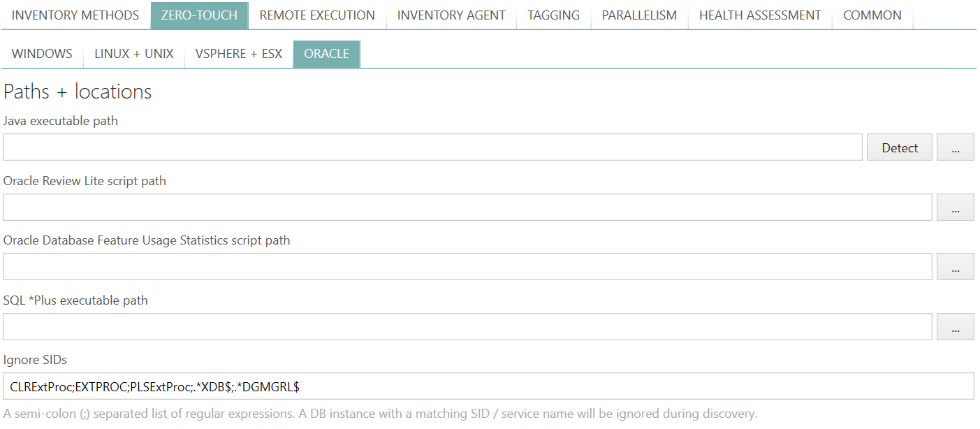This screenshot has height=429, width=980.
Task: Browse for the SQL *Plus executable
Action: click(x=956, y=326)
